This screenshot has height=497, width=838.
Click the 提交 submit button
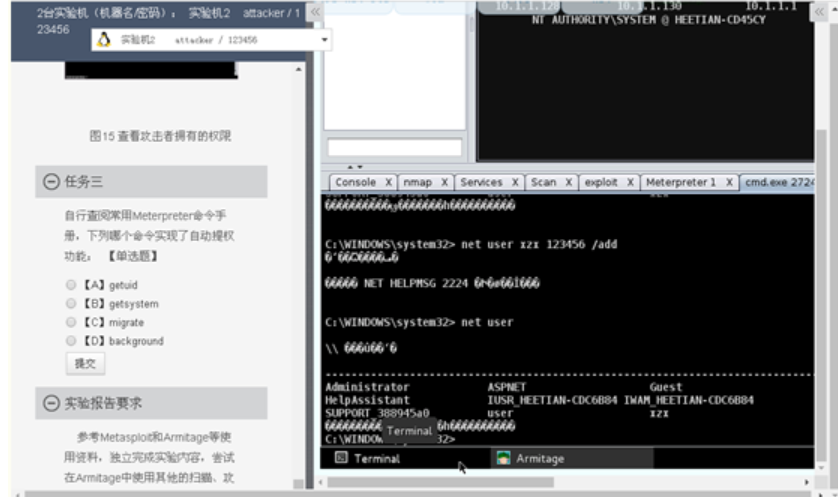click(x=86, y=363)
